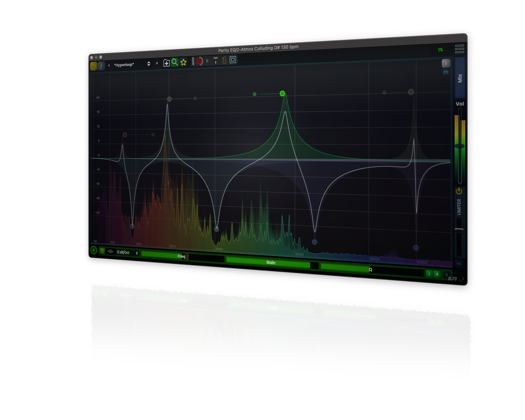Click the bell filter shape icon
Image resolution: width=525 pixels, height=420 pixels.
(111, 251)
